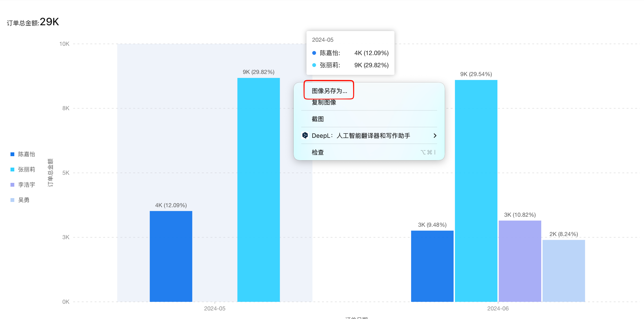Click the 2024-05 axis label

(215, 309)
